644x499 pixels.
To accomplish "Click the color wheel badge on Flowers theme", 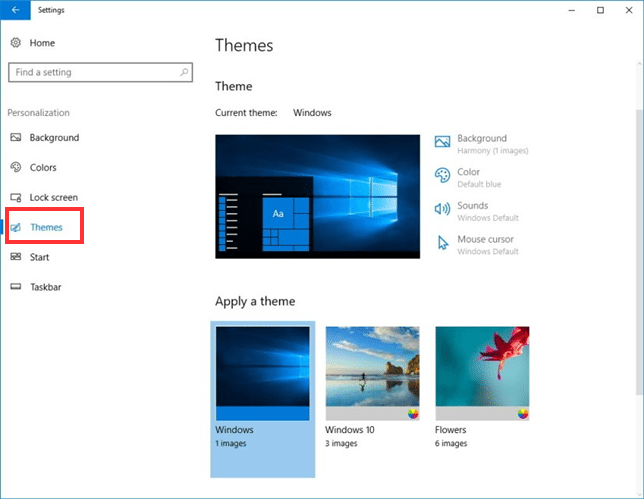I will coord(523,414).
